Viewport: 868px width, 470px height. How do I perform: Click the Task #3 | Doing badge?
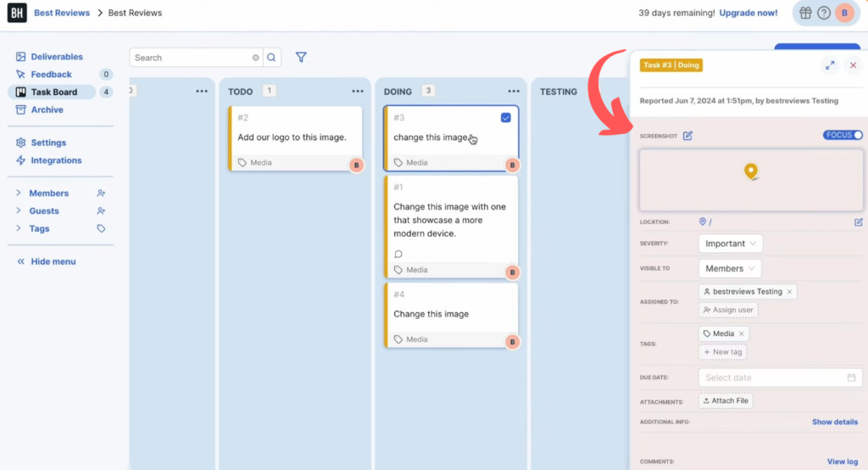[x=671, y=65]
